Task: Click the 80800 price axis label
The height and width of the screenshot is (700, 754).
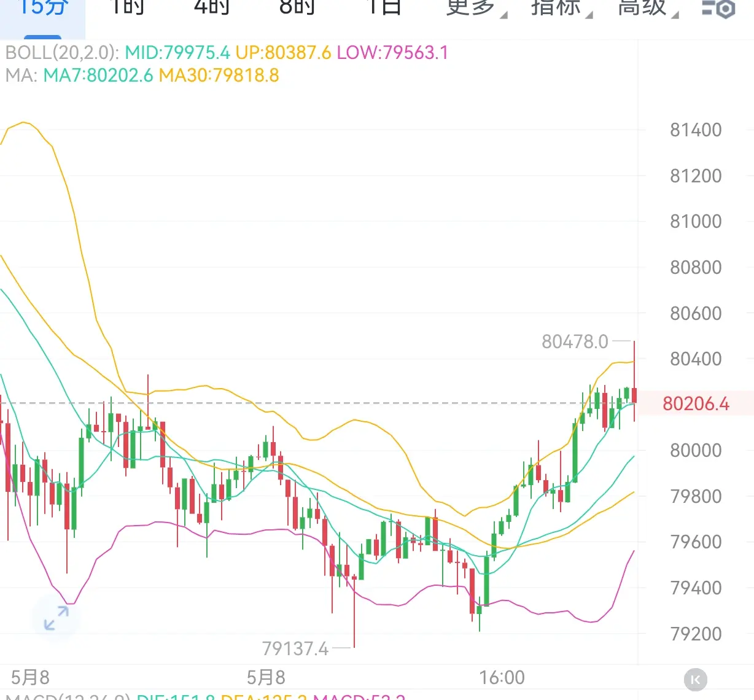Action: click(696, 268)
